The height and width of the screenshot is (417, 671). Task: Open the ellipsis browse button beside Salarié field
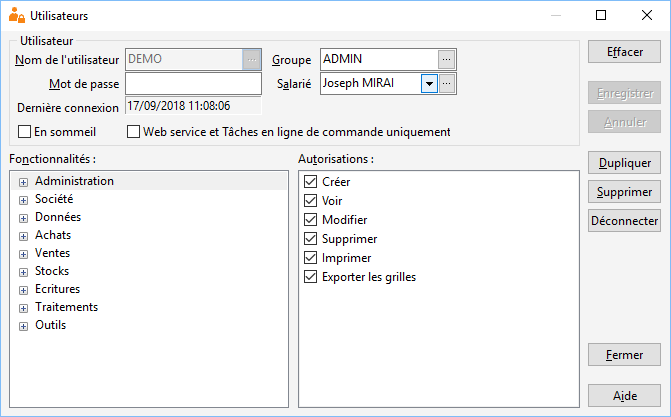click(x=446, y=83)
